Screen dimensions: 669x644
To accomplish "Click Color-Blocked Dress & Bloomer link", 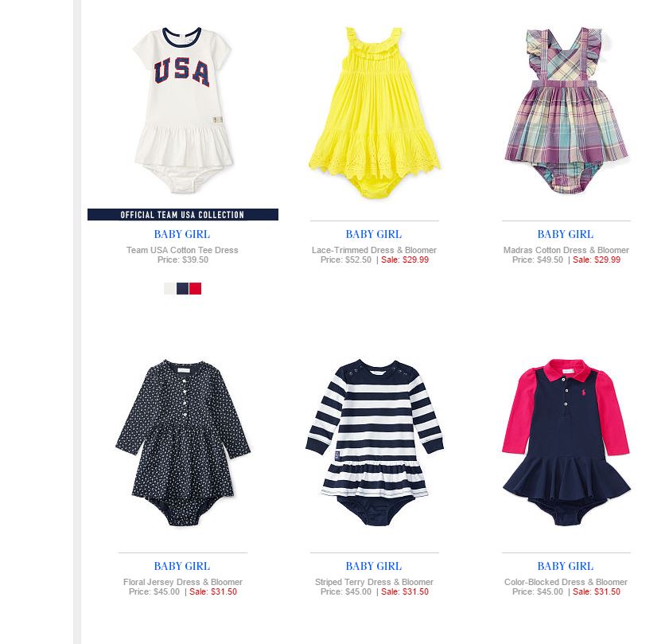I will 566,582.
